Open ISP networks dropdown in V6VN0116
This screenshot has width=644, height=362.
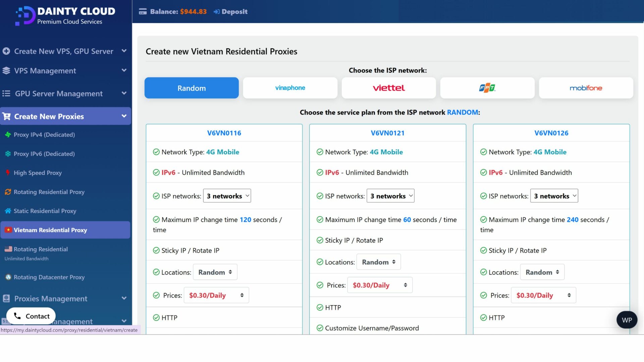(227, 196)
